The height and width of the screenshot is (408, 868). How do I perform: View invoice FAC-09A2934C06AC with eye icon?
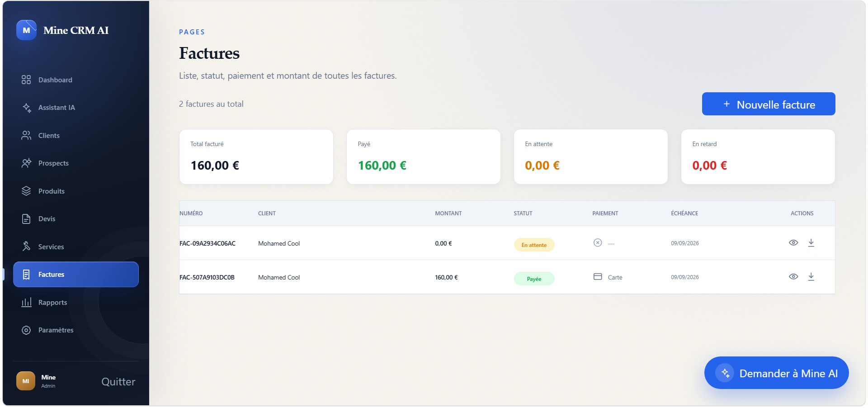tap(793, 243)
